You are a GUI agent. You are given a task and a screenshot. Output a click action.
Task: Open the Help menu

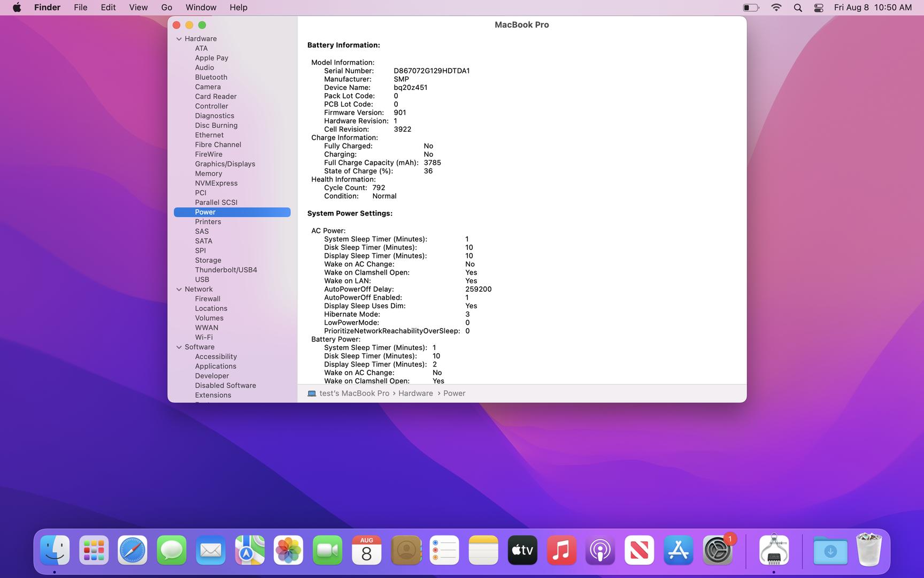[238, 7]
